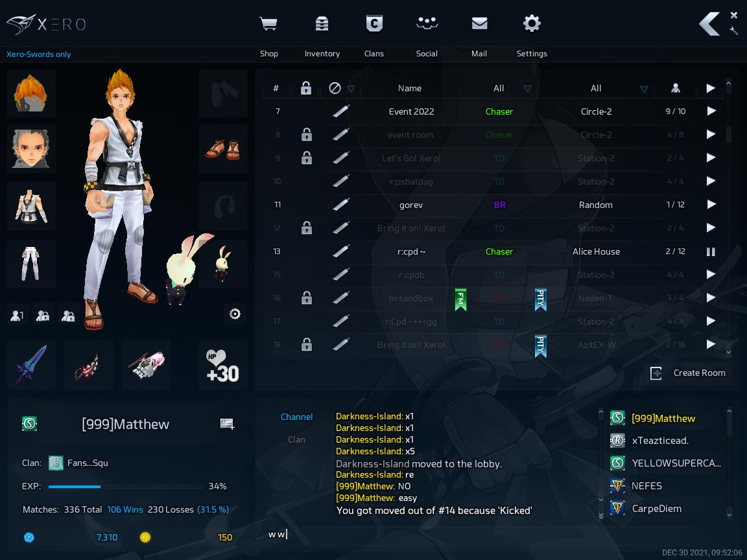Open the Inventory chest icon

pos(322,25)
